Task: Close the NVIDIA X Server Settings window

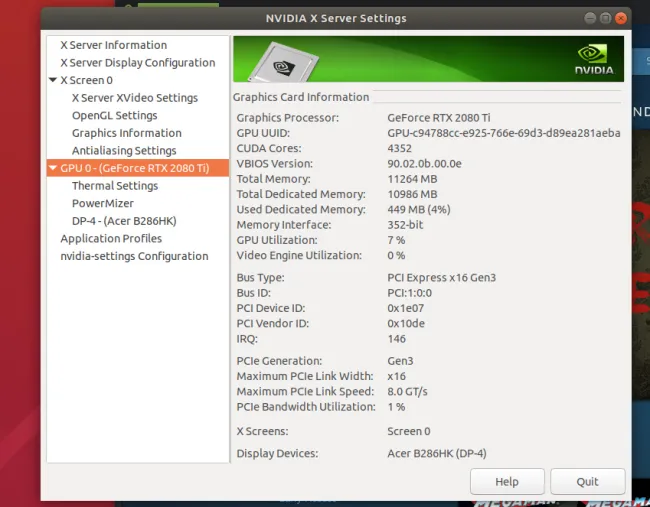Action: click(x=622, y=18)
